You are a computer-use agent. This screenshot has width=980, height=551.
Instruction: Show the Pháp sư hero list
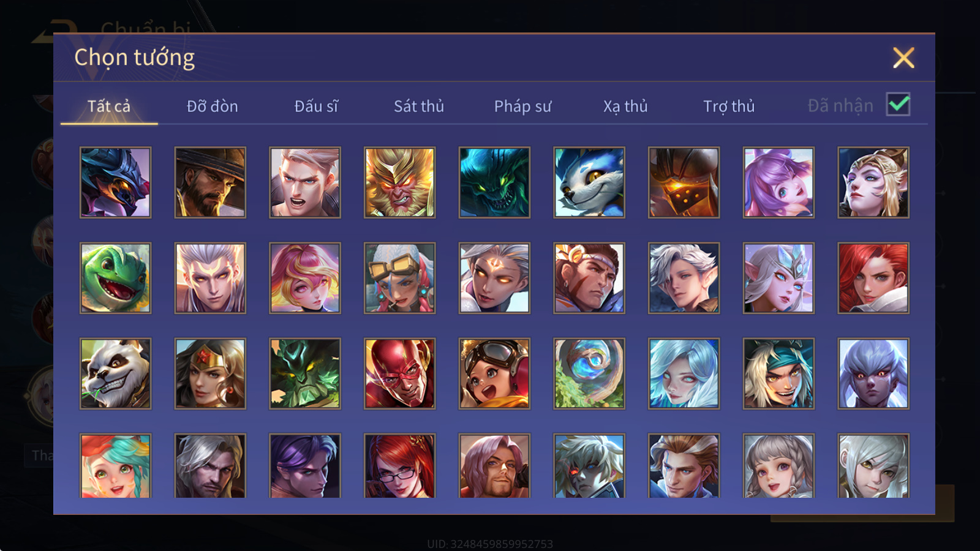pos(522,107)
